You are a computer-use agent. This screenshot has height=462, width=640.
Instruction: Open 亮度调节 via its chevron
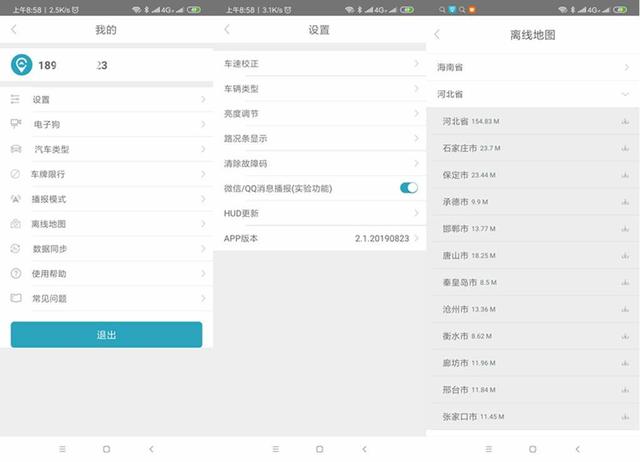pyautogui.click(x=416, y=113)
